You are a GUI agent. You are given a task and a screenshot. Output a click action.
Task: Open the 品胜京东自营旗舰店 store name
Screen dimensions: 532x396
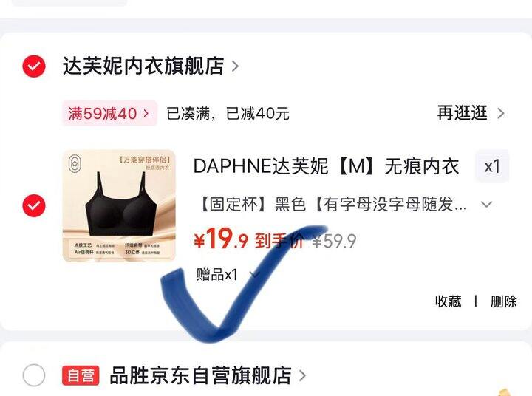[201, 375]
